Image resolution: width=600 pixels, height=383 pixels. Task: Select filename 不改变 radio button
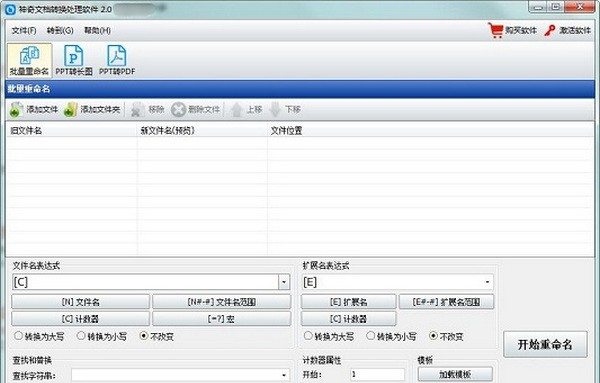point(144,336)
